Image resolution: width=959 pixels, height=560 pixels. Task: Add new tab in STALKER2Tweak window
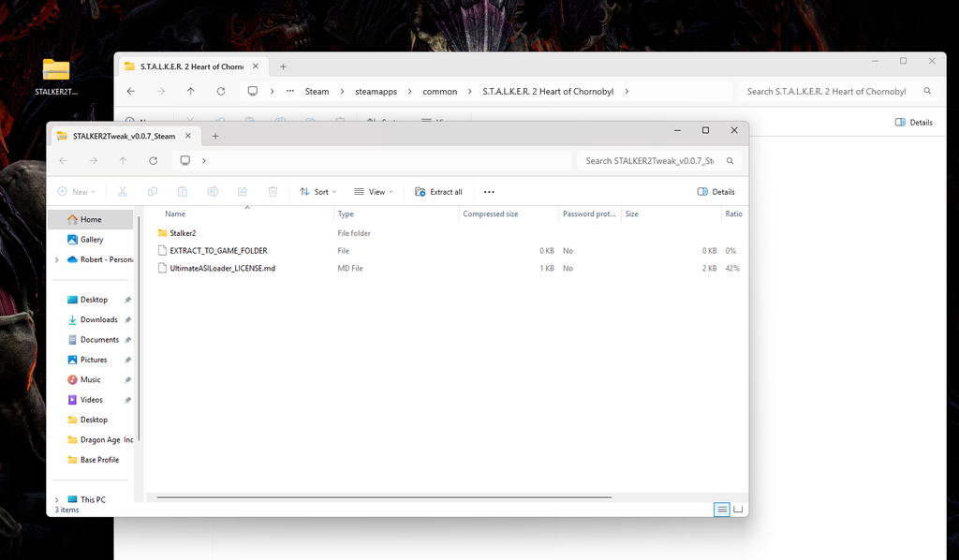tap(215, 136)
